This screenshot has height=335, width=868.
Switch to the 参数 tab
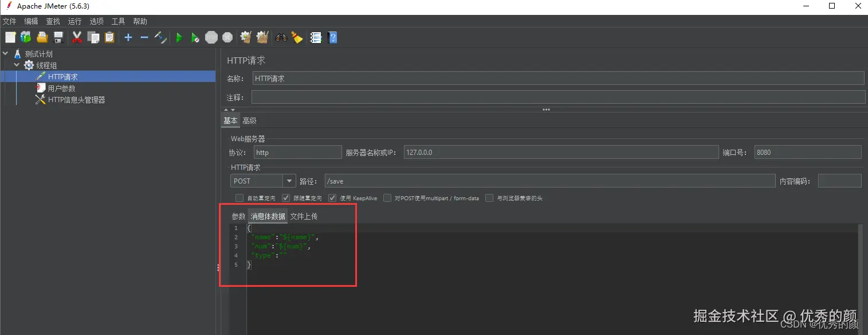(238, 216)
